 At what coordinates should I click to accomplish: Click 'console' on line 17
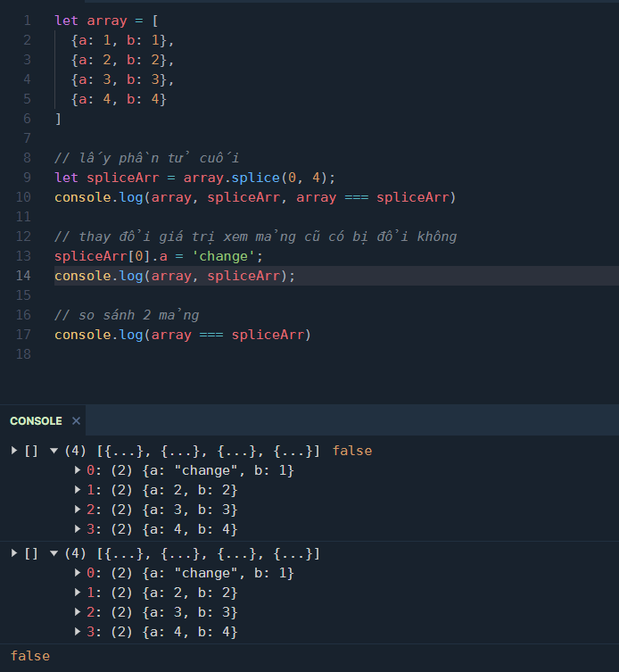[83, 335]
